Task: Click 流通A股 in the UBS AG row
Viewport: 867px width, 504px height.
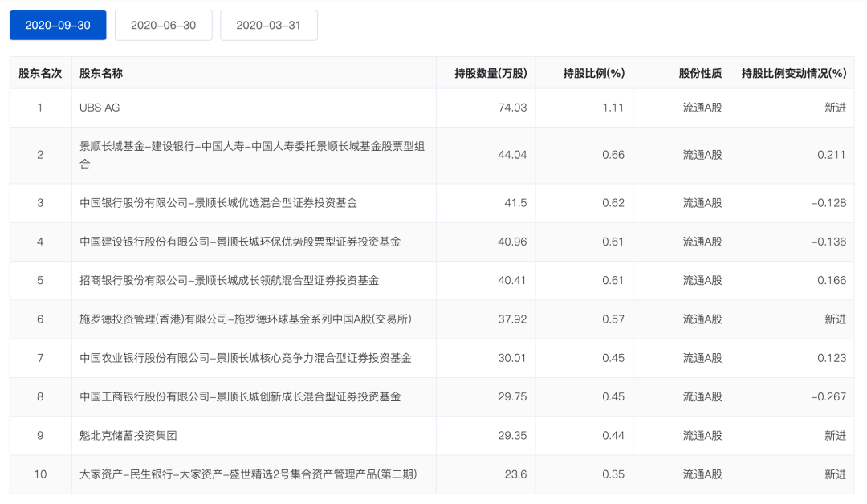Action: coord(702,108)
